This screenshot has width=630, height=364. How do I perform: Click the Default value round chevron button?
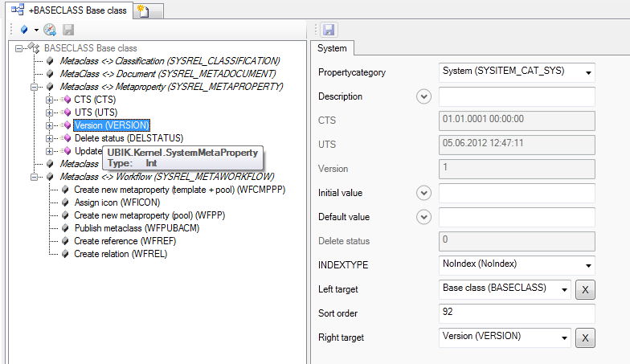423,217
